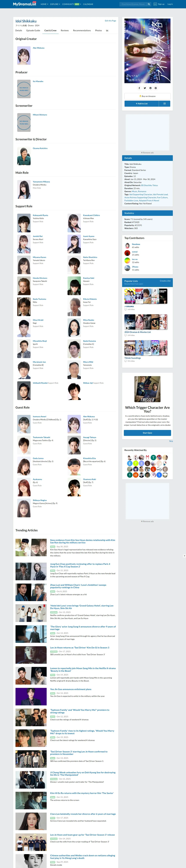The image size is (186, 868).
Task: Expand the COMMUNITY menu
Action: click(x=72, y=4)
